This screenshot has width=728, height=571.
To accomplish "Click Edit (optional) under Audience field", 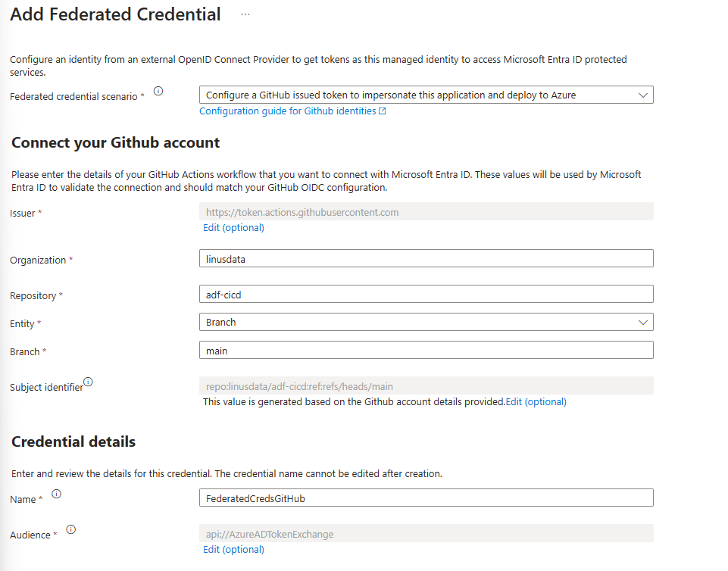I will (233, 549).
